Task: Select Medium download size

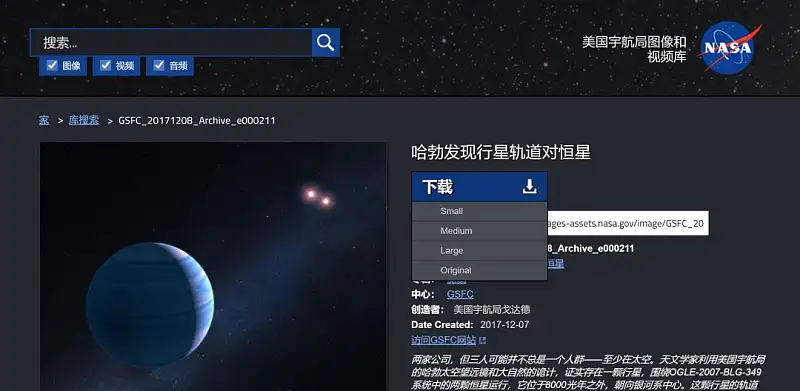Action: 479,231
